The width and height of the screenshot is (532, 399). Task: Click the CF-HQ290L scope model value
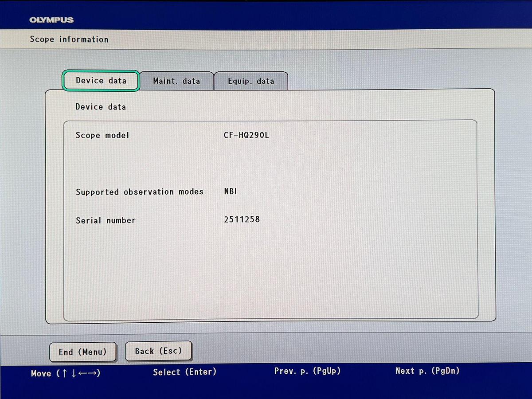(246, 135)
